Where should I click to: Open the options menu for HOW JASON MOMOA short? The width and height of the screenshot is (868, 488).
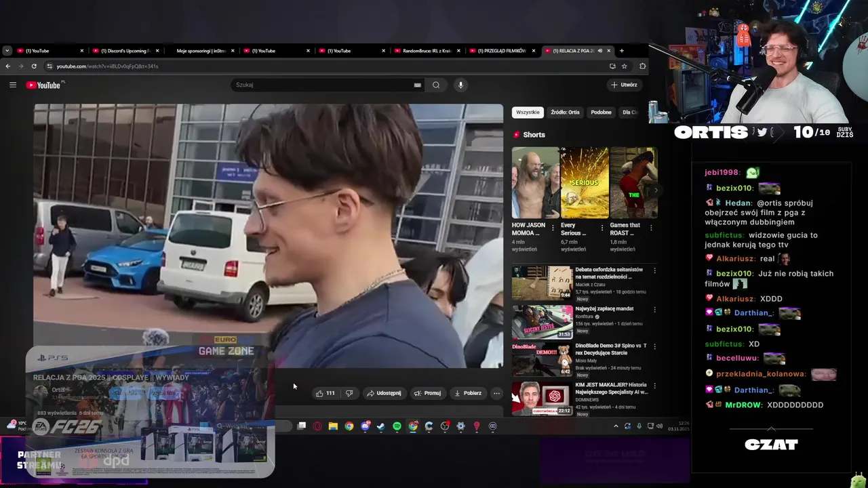click(x=553, y=228)
